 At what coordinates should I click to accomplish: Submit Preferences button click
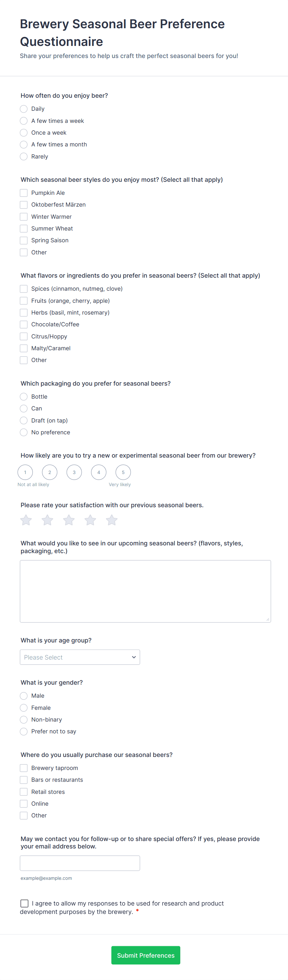pos(146,955)
